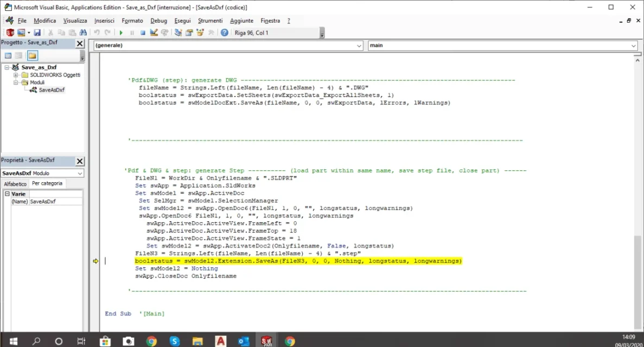Click the code window vertical scrollbar thumb
The height and width of the screenshot is (347, 644).
tap(637, 282)
